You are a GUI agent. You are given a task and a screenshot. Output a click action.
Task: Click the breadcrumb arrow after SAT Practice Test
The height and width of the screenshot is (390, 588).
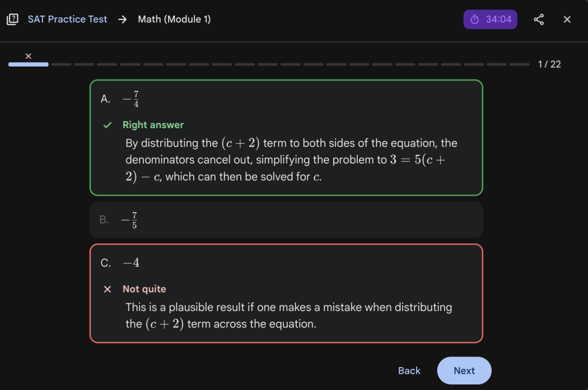pos(122,18)
